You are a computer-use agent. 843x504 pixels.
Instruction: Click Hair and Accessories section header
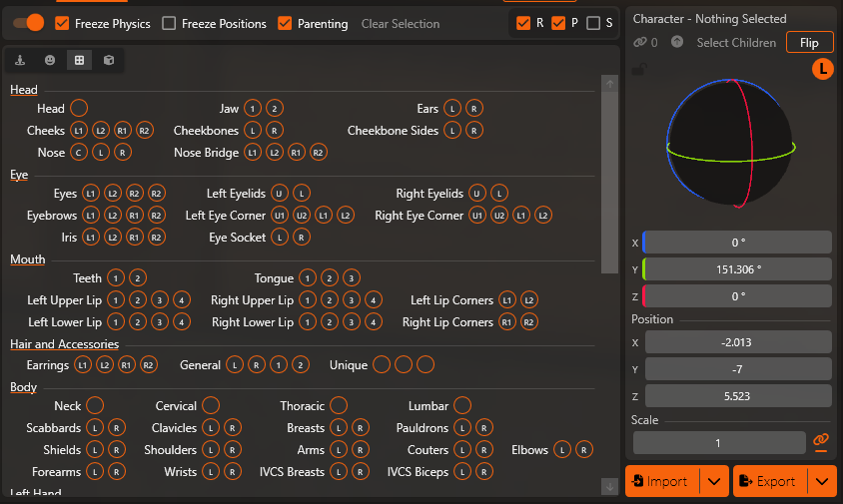[65, 344]
